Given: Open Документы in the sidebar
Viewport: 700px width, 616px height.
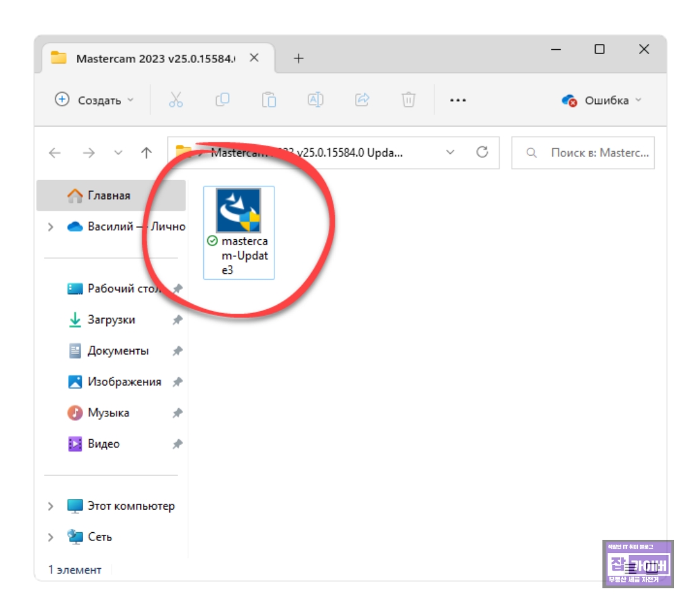Looking at the screenshot, I should point(108,351).
